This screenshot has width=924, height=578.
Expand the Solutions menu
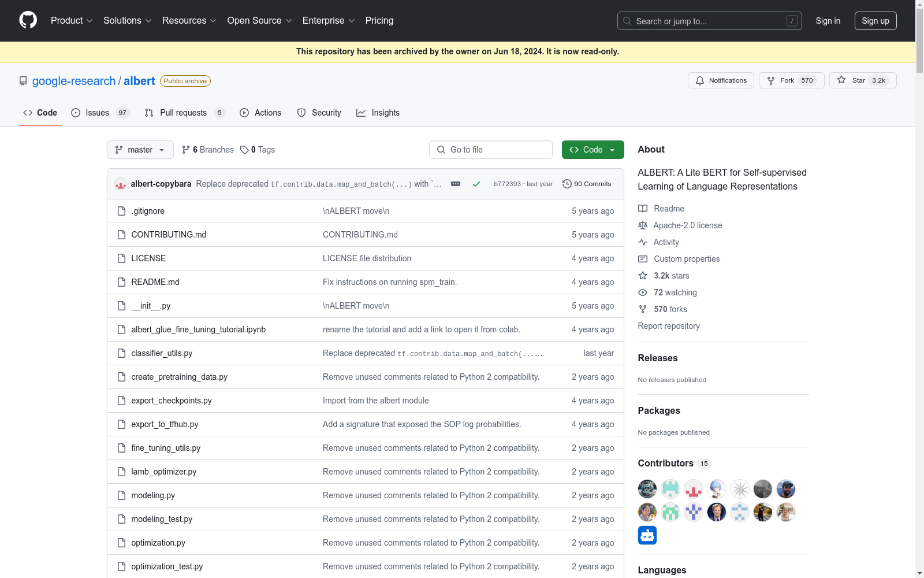coord(128,21)
